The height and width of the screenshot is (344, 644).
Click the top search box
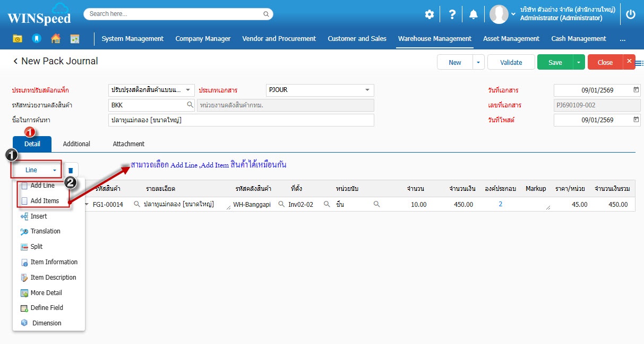(x=178, y=14)
